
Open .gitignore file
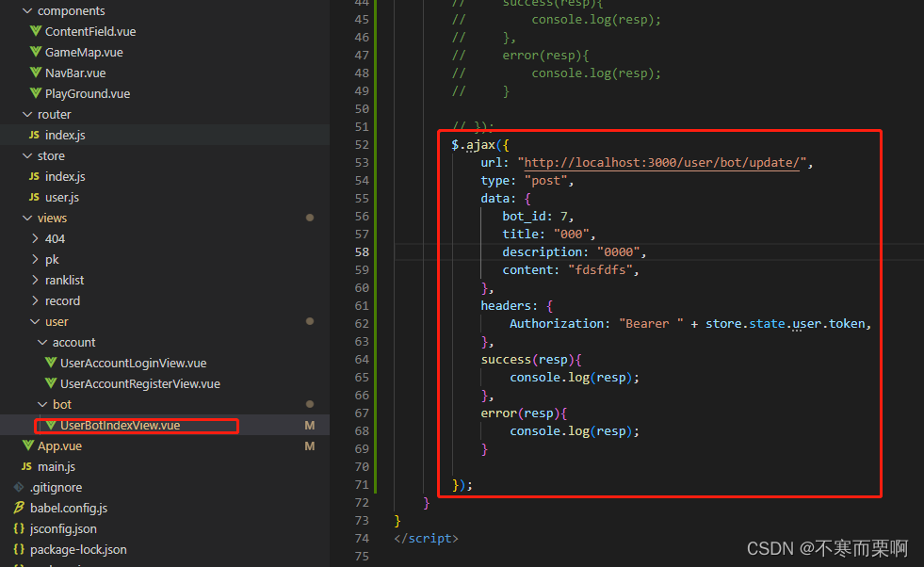point(56,488)
